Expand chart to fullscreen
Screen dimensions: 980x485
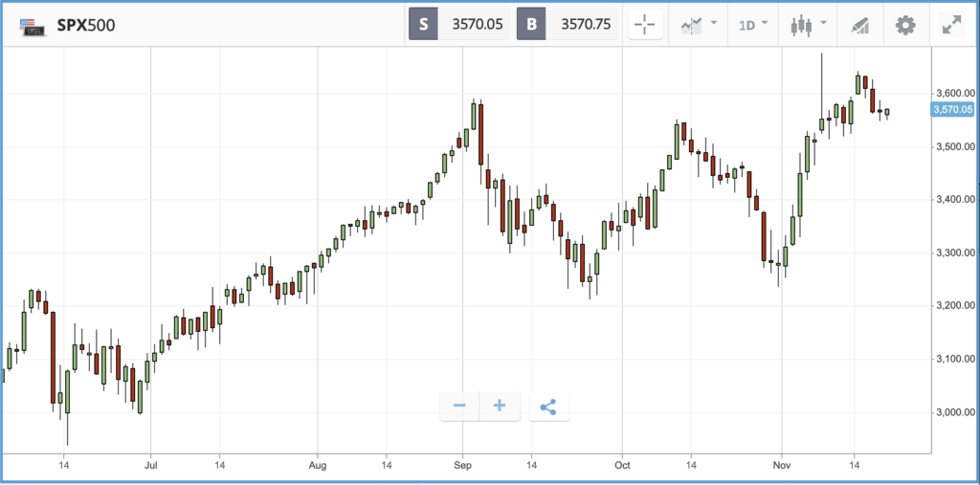[x=951, y=25]
